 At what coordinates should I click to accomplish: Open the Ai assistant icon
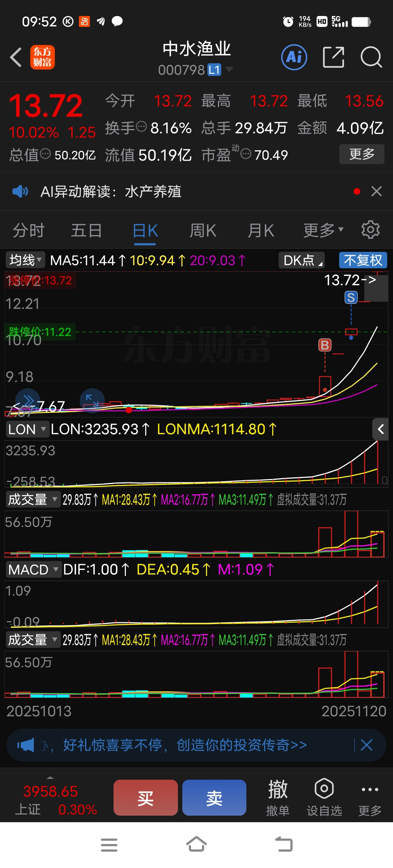pyautogui.click(x=294, y=57)
